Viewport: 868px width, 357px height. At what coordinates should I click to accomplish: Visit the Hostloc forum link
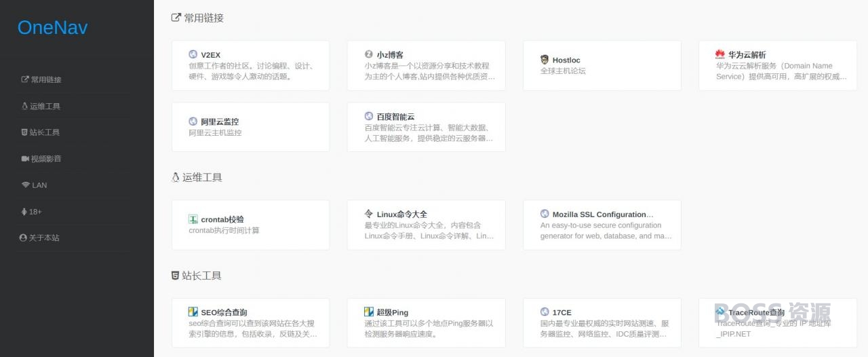point(566,60)
